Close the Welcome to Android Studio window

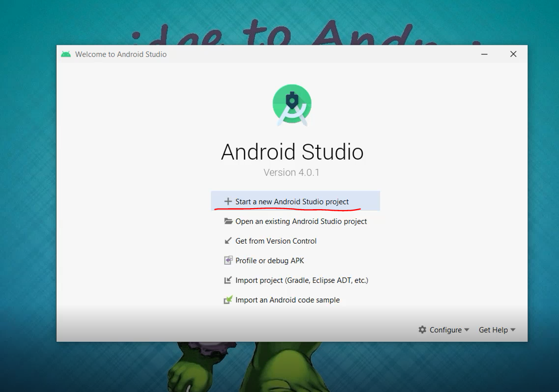pyautogui.click(x=514, y=54)
